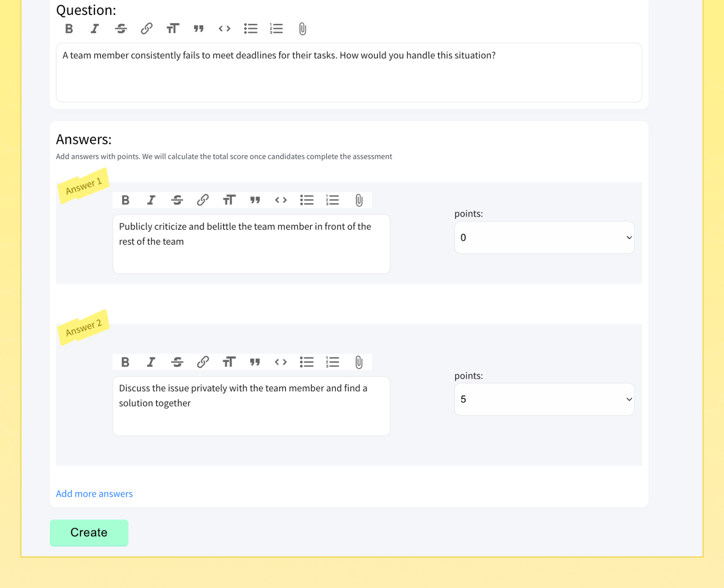Screen dimensions: 724x588
Task: Click inside the Question text field
Action: click(x=348, y=72)
